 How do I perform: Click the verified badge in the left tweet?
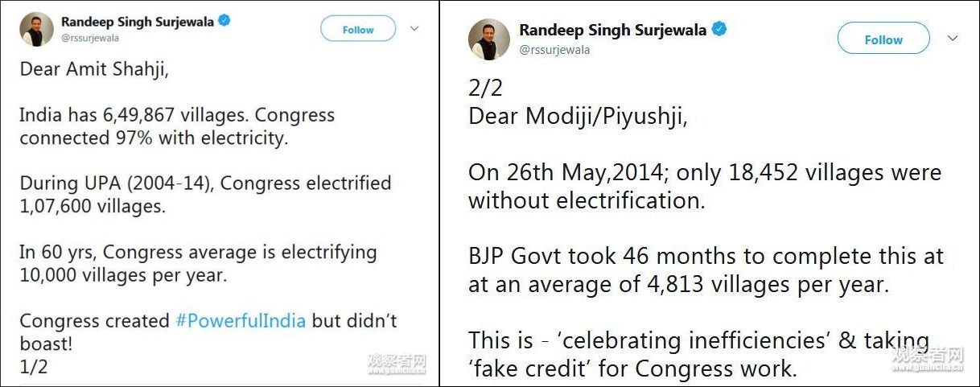pos(224,22)
